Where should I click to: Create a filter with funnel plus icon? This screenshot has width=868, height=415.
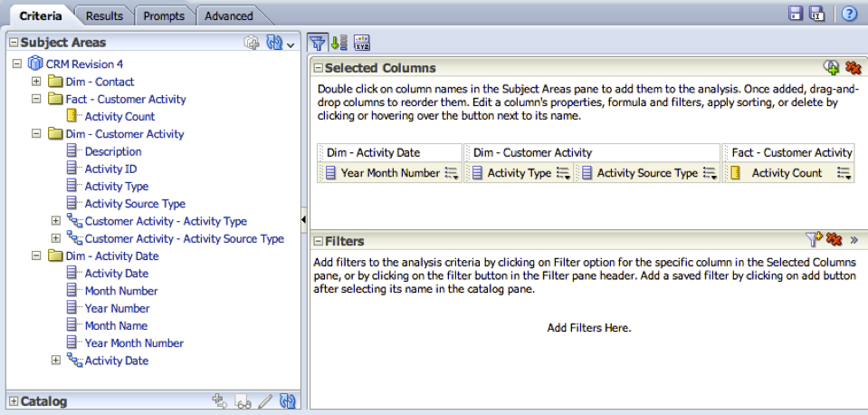814,239
